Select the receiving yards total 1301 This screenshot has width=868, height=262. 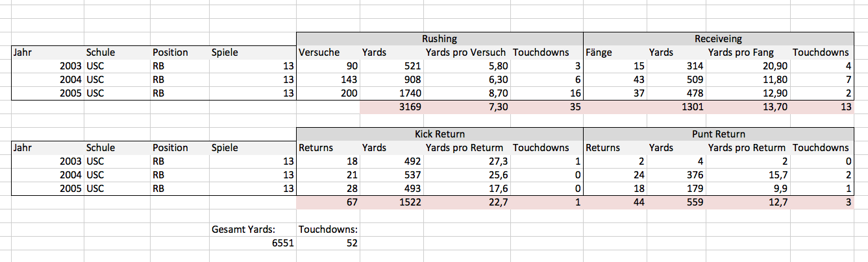coord(676,106)
